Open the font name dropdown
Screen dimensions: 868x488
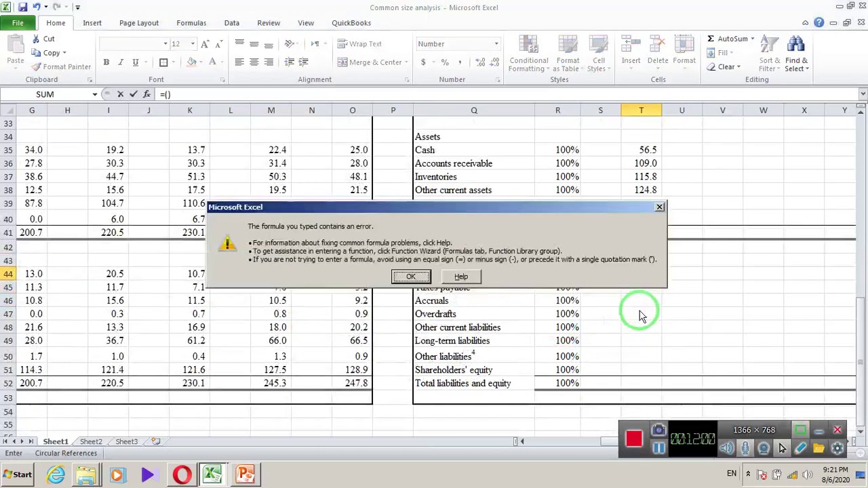click(x=165, y=44)
